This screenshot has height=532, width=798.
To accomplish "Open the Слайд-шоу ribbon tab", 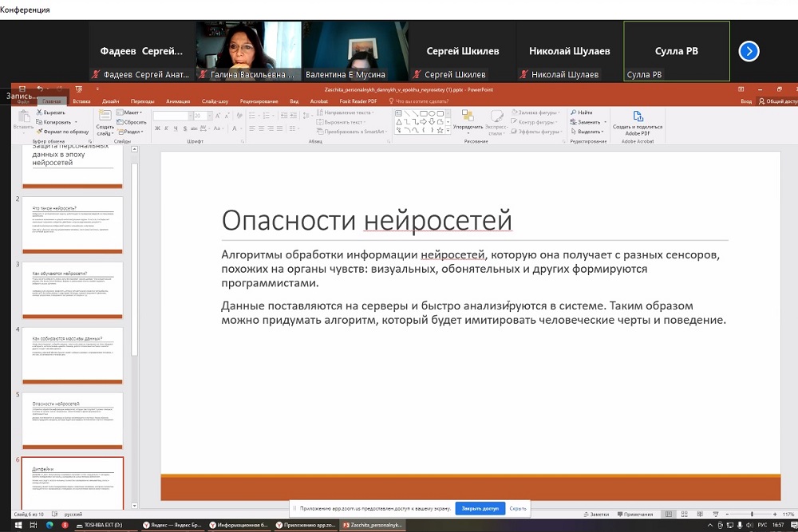I will tap(215, 101).
